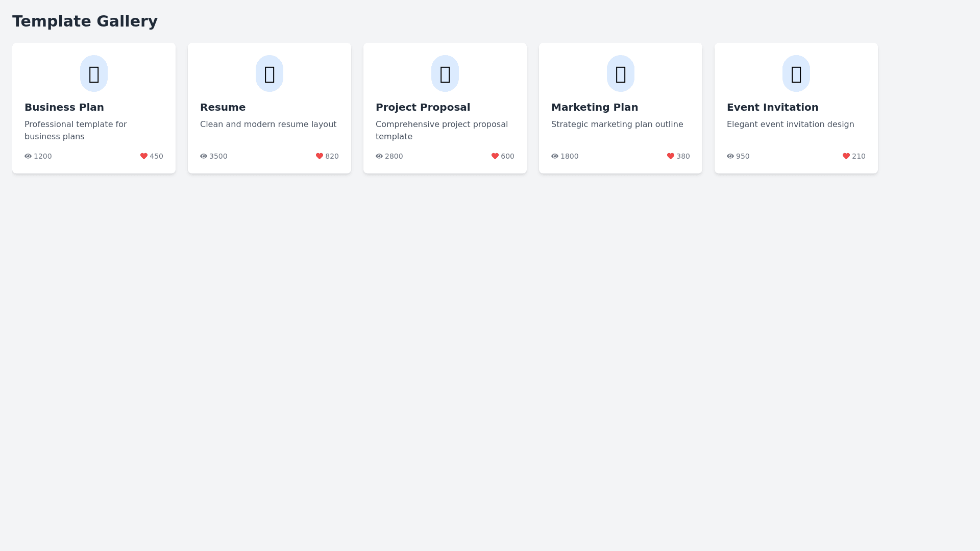Click 'Elegant event invitation design' description
Screen dimensions: 980x551
(x=790, y=124)
